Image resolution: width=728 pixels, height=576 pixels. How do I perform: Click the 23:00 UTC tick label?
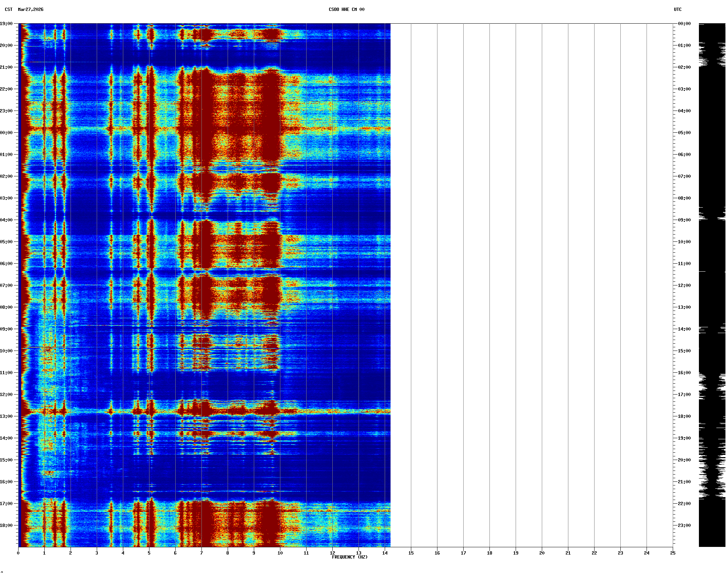(684, 525)
